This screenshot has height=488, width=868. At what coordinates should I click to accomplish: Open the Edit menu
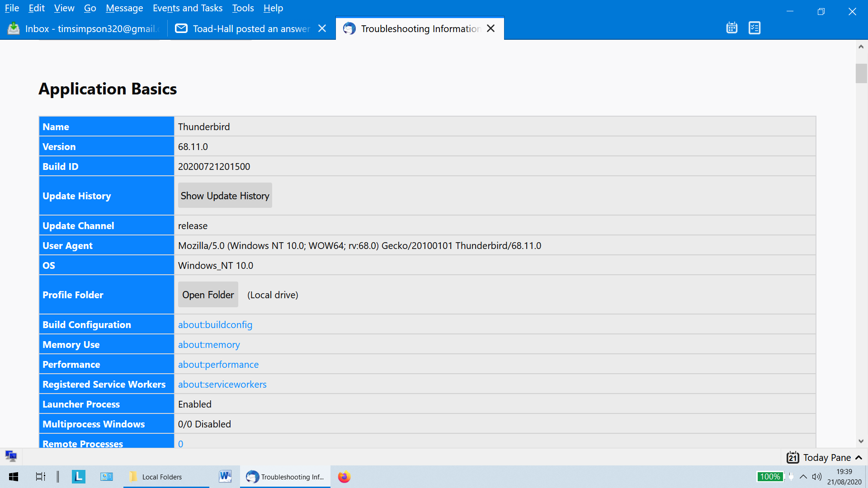(37, 8)
